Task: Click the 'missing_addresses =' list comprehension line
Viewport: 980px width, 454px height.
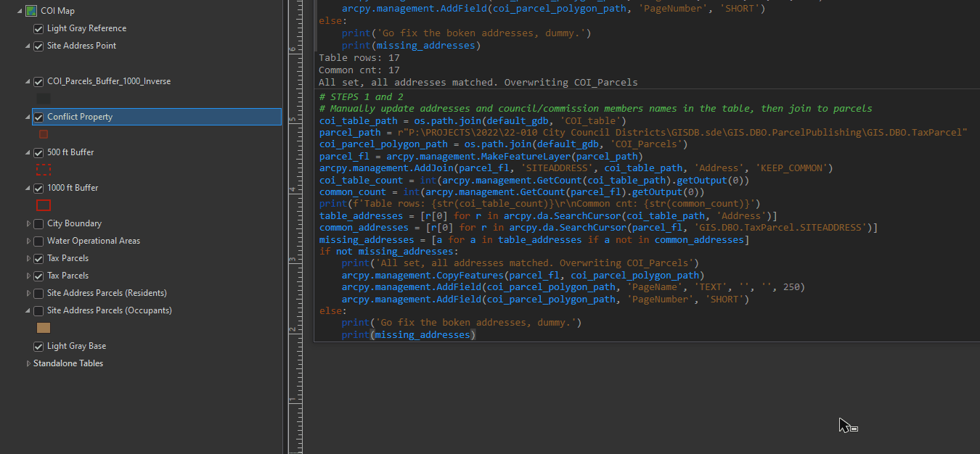Action: tap(534, 240)
